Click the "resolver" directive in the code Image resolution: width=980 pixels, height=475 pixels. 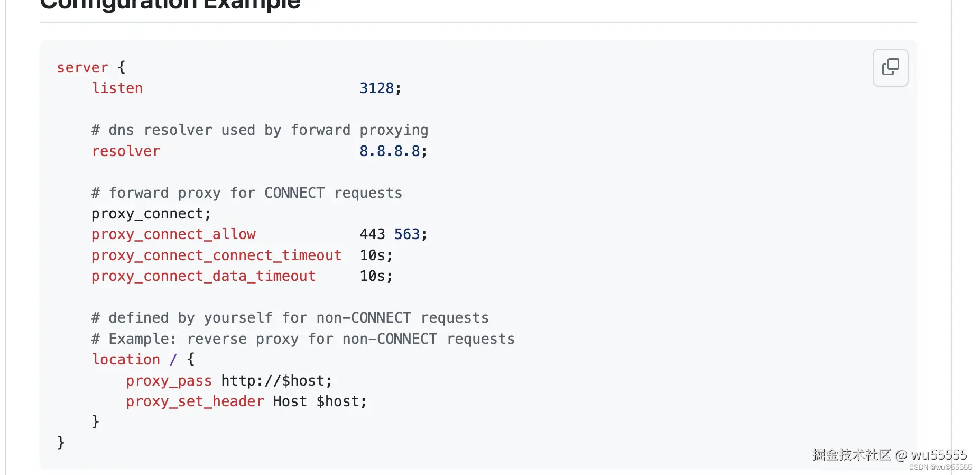coord(126,151)
